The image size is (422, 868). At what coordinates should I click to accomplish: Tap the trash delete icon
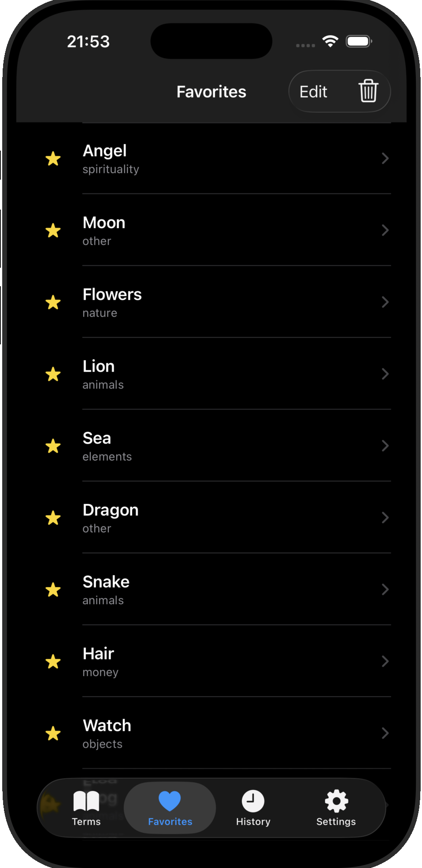(368, 91)
